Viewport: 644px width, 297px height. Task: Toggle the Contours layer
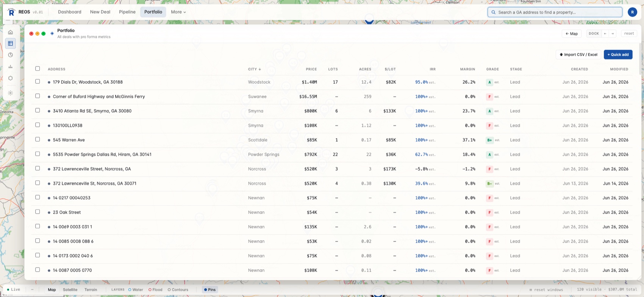178,289
